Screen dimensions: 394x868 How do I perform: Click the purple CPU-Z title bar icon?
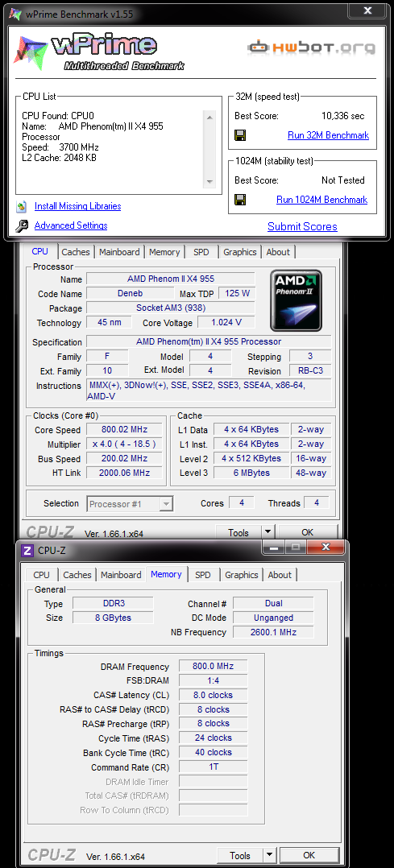[x=27, y=550]
